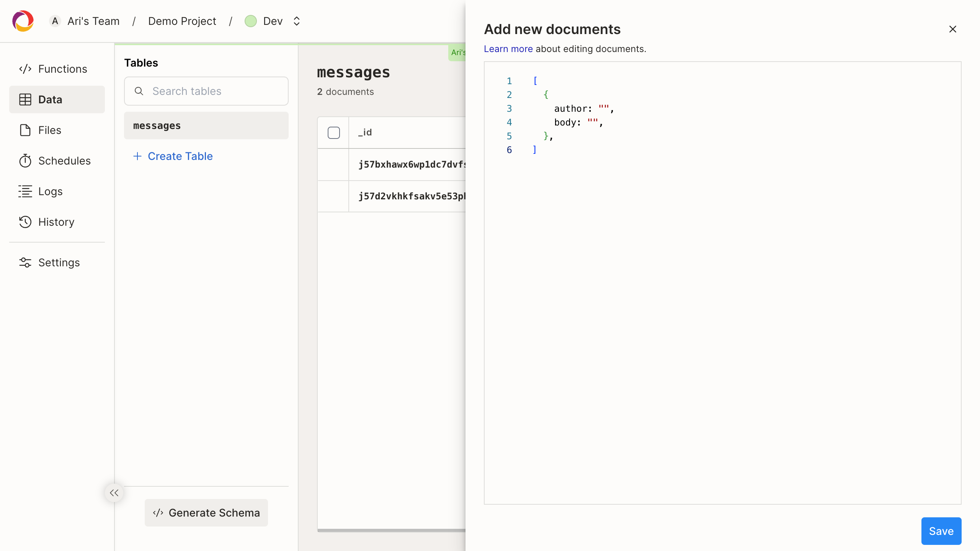Viewport: 980px width, 551px height.
Task: Click the Data table icon
Action: point(25,99)
